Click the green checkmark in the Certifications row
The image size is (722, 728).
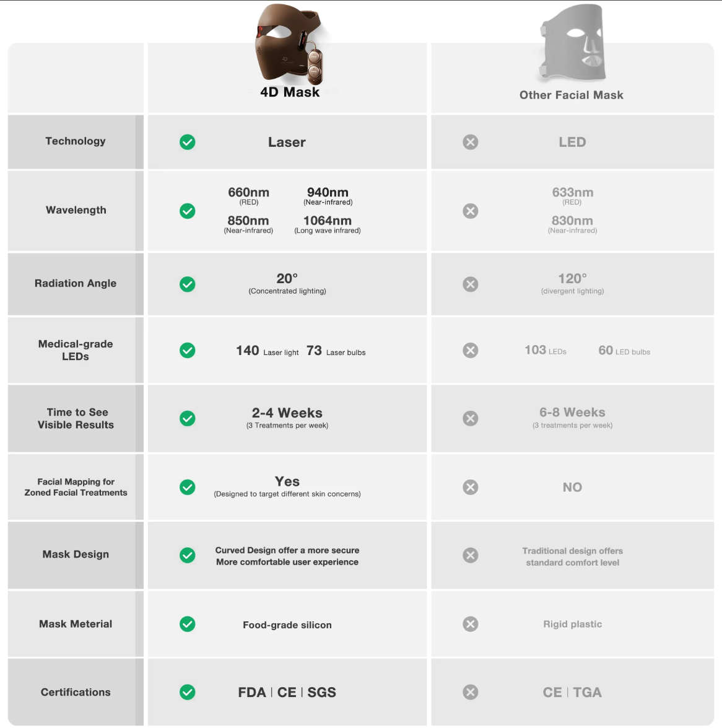click(188, 692)
